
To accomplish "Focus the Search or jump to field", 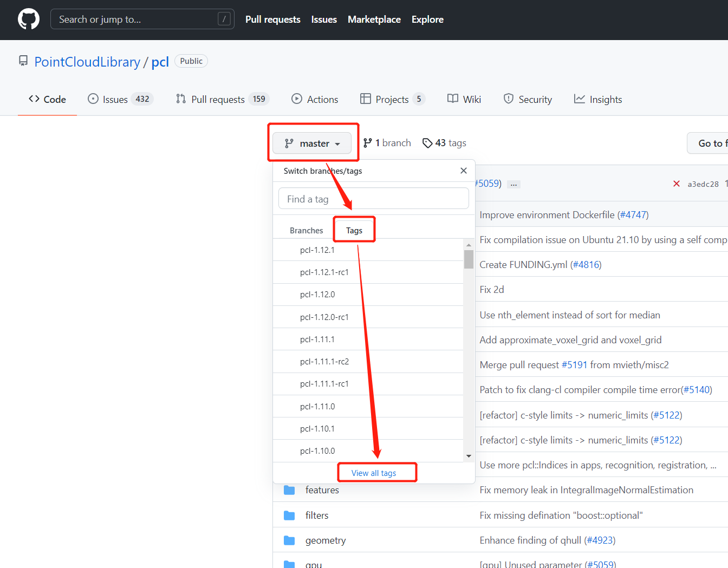I will 142,19.
